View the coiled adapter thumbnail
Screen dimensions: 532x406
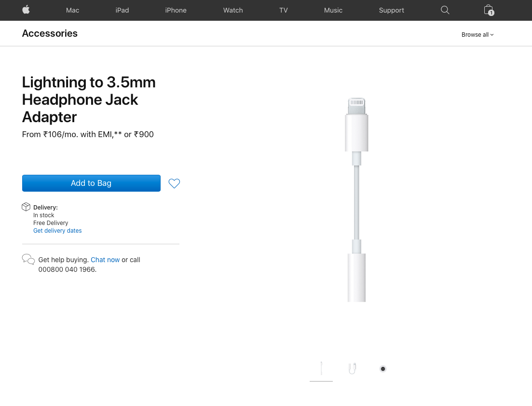coord(352,369)
